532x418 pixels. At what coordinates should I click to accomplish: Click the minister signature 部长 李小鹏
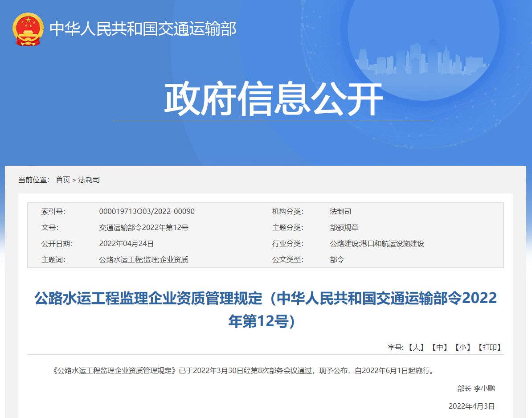476,388
